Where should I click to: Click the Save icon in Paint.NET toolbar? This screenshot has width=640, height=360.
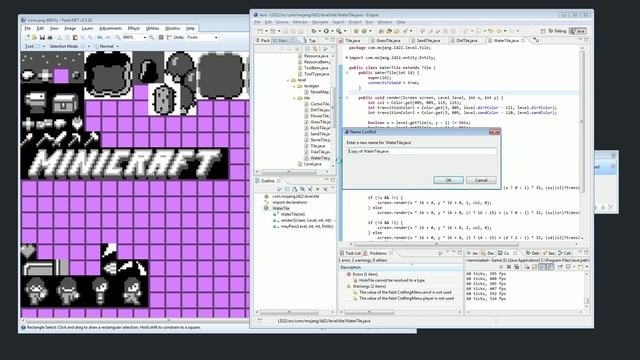[x=42, y=37]
